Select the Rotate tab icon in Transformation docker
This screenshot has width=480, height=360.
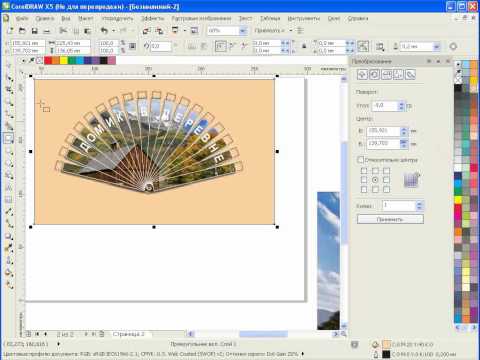pyautogui.click(x=374, y=74)
